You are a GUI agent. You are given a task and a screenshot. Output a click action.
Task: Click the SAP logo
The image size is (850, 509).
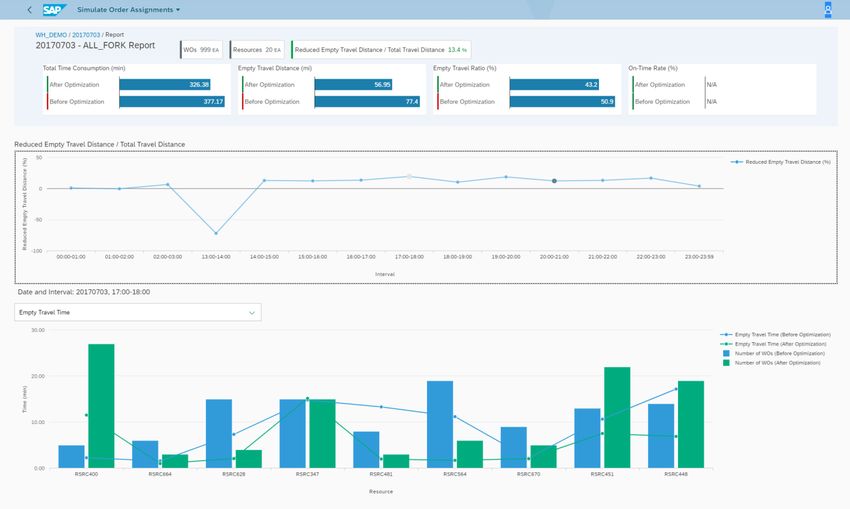[x=54, y=10]
